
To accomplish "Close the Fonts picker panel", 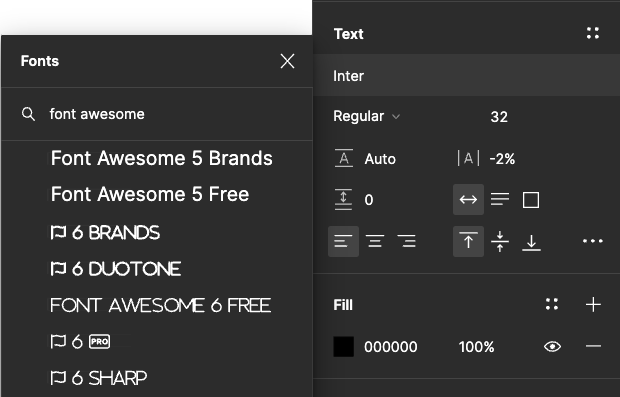I will [287, 61].
